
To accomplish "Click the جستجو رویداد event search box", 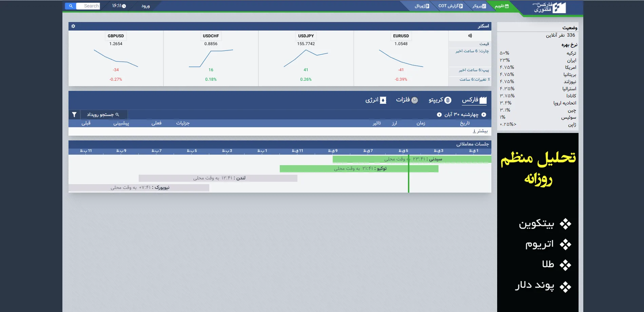I will coord(103,115).
